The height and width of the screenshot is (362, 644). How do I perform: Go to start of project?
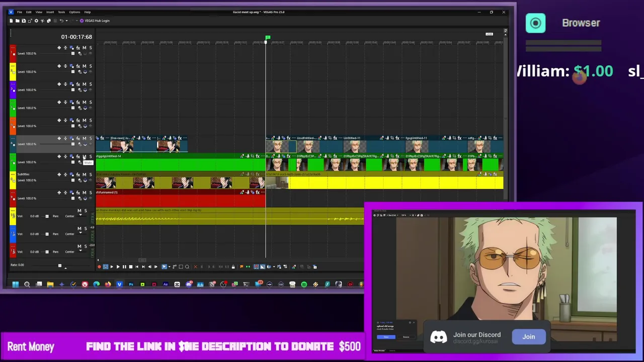pyautogui.click(x=137, y=267)
